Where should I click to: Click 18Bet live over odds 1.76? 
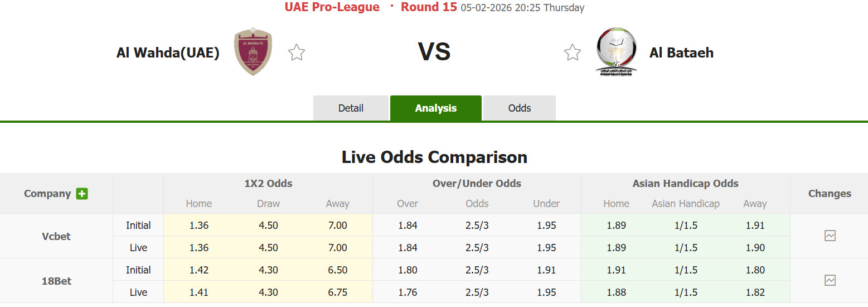[x=407, y=292]
